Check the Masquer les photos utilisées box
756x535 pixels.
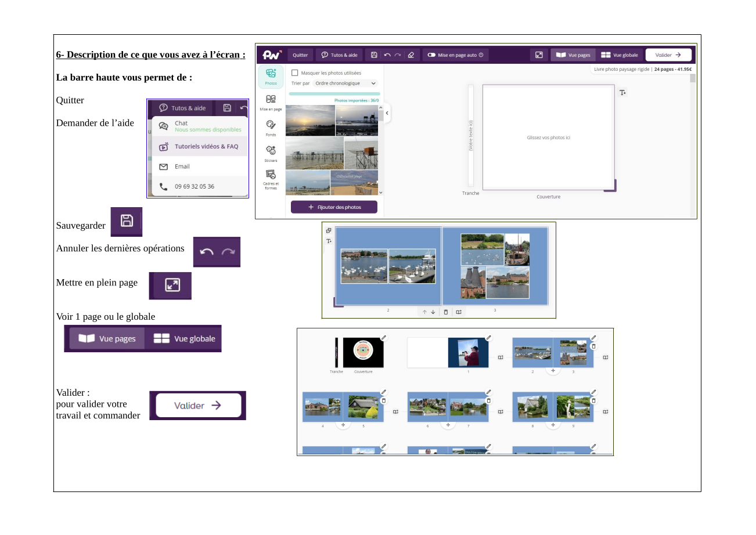pyautogui.click(x=295, y=73)
